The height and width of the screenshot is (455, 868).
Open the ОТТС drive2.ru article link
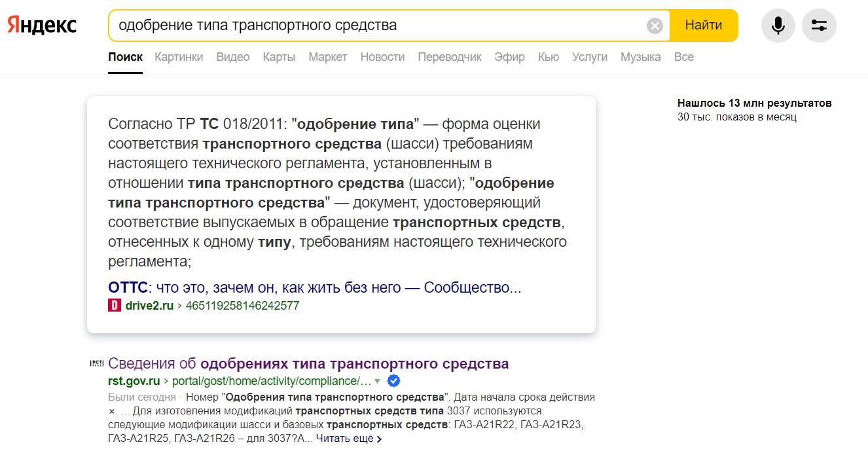(314, 287)
